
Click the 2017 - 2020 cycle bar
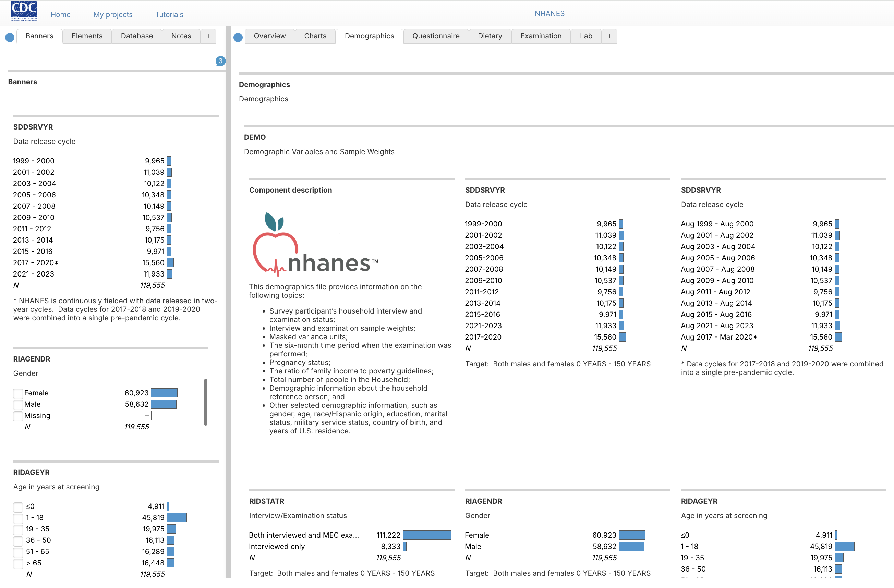170,263
